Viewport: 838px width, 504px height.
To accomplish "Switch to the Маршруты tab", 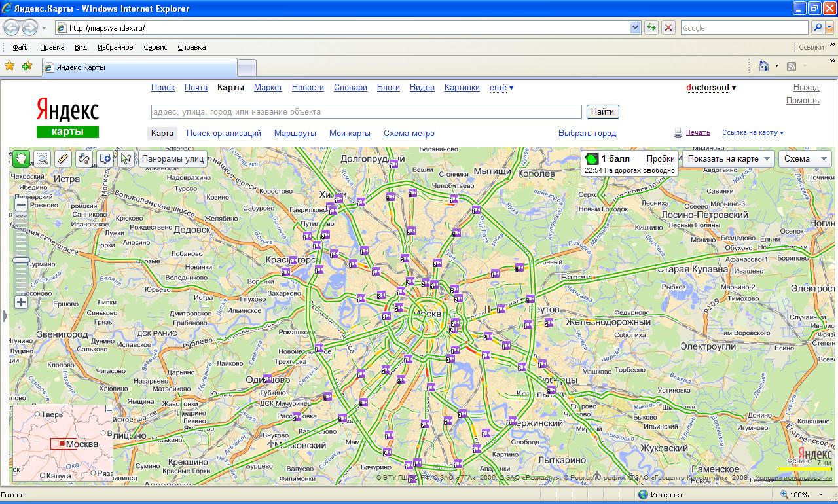I will click(295, 134).
